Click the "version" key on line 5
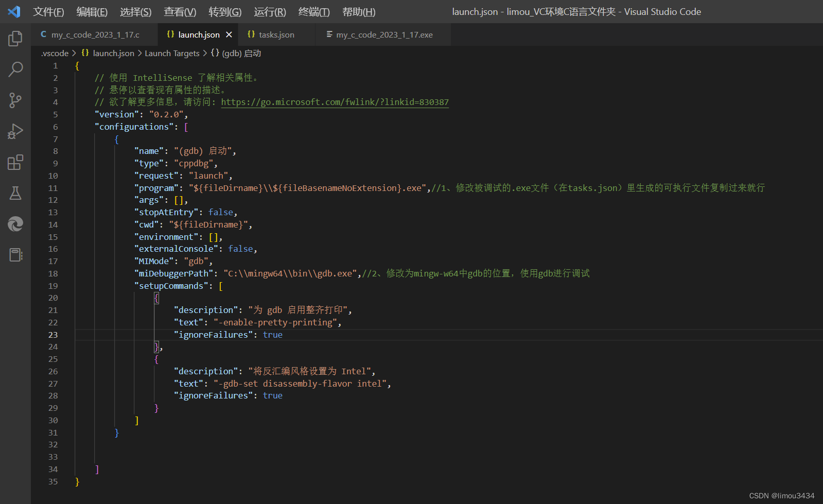Viewport: 823px width, 504px height. [117, 114]
